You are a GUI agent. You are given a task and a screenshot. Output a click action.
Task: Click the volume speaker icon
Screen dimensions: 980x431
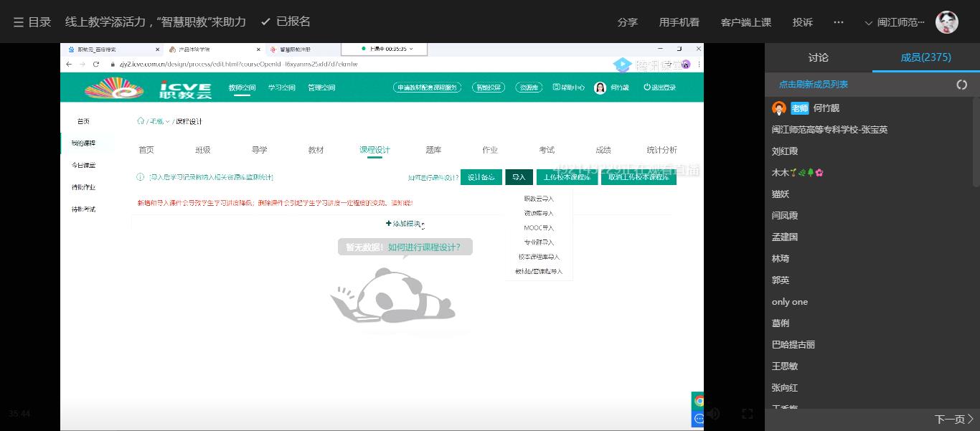(712, 414)
